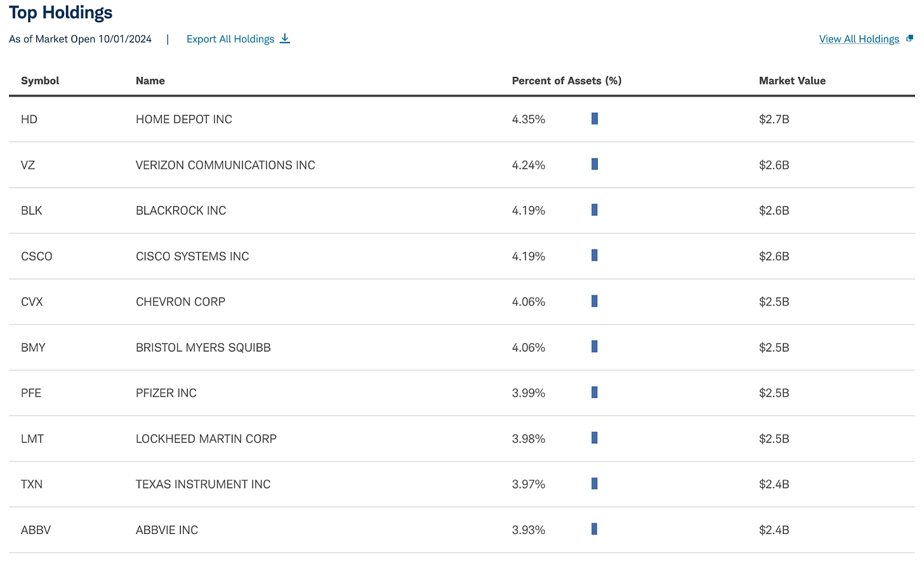
Task: Click HOME DEPOT INC name
Action: (x=184, y=119)
